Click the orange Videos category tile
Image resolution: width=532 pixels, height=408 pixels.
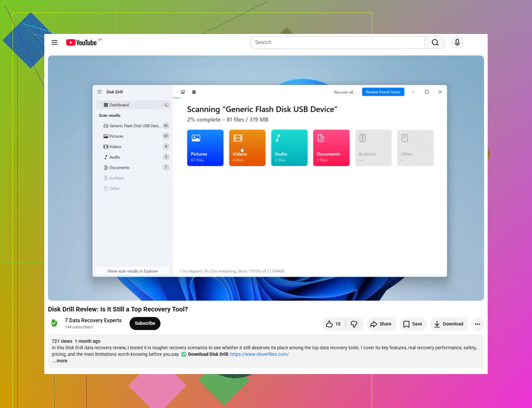tap(247, 148)
